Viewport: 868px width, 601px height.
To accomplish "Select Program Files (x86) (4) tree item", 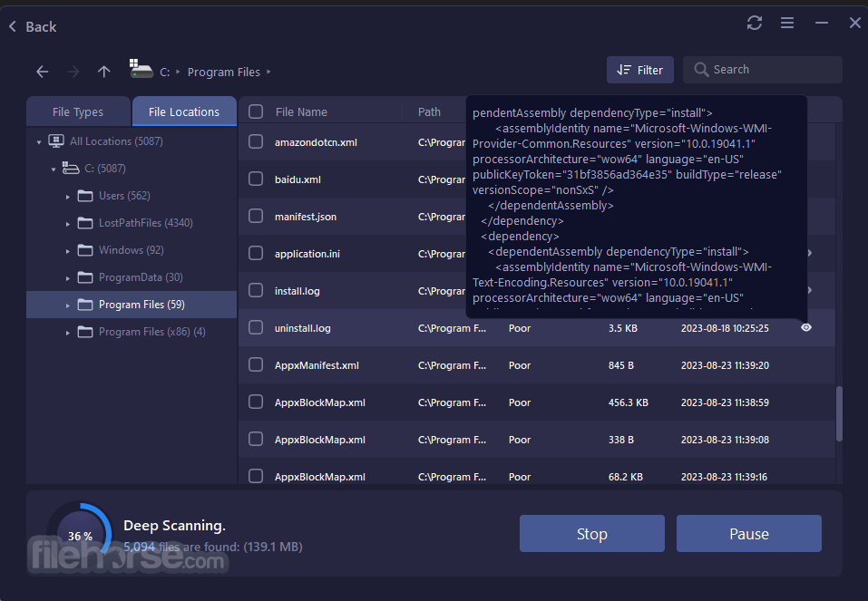I will tap(152, 332).
